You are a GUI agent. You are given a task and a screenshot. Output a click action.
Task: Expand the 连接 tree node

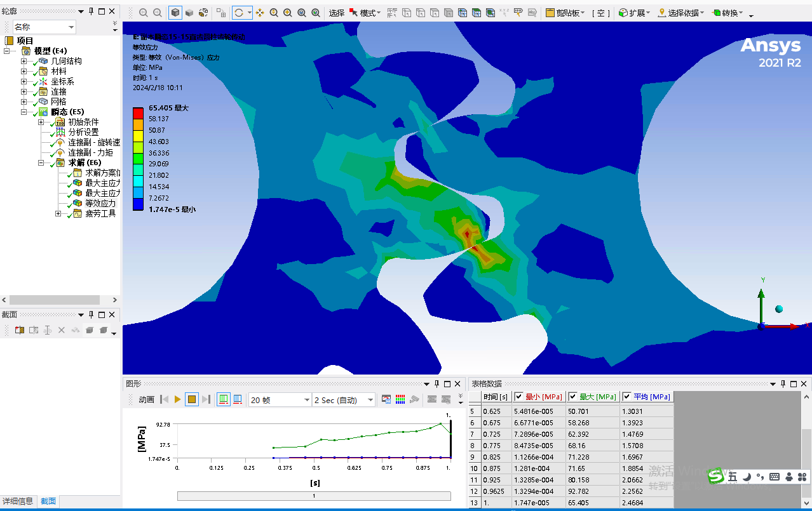(x=24, y=91)
